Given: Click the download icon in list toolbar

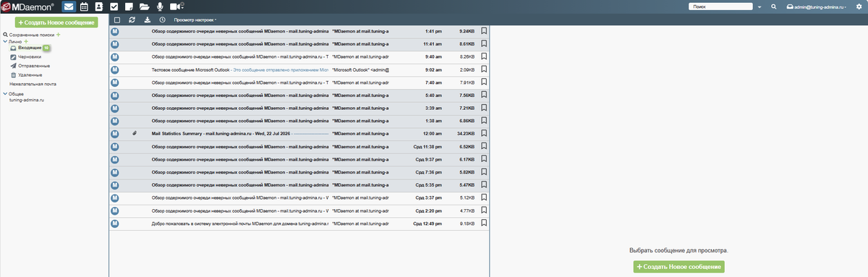Looking at the screenshot, I should coord(147,20).
